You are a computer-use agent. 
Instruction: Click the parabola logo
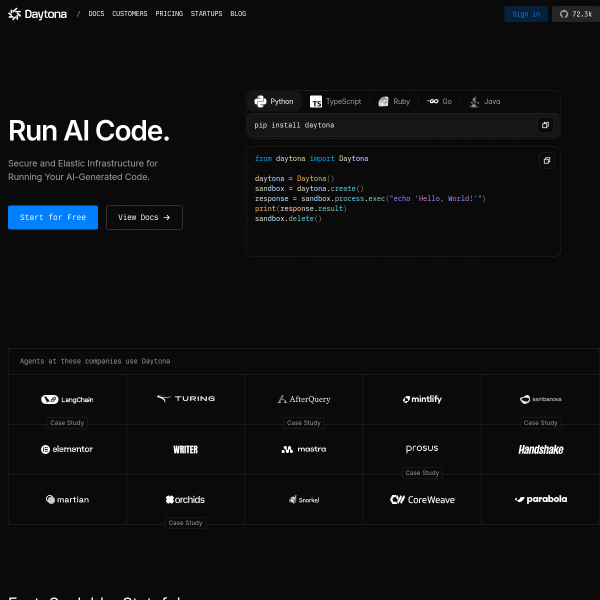coord(541,499)
